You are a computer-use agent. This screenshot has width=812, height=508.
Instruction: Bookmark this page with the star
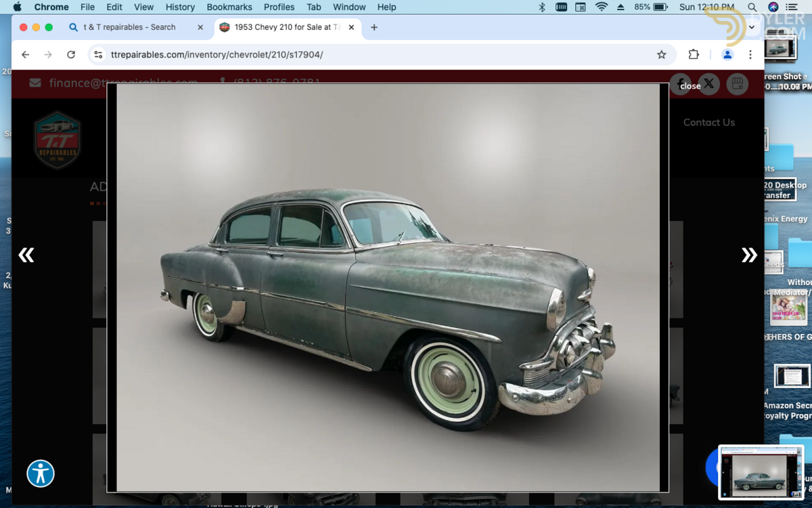662,55
